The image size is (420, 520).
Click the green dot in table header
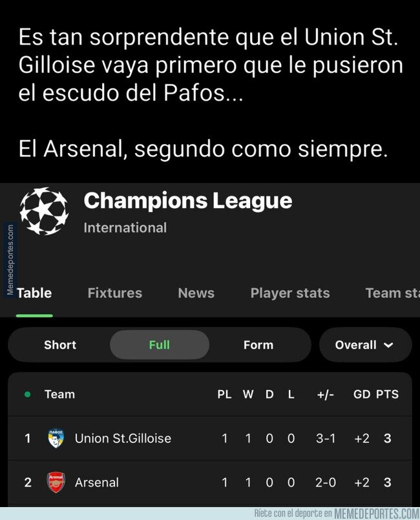[x=27, y=394]
